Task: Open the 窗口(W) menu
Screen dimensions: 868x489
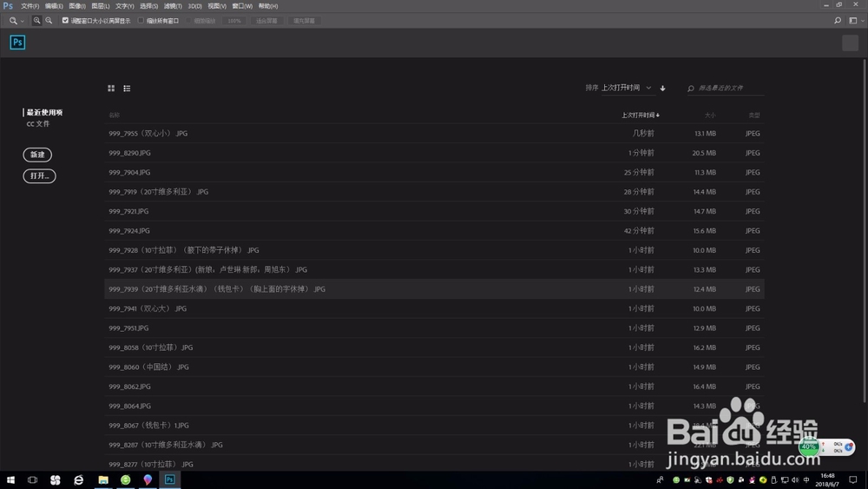Action: (242, 6)
